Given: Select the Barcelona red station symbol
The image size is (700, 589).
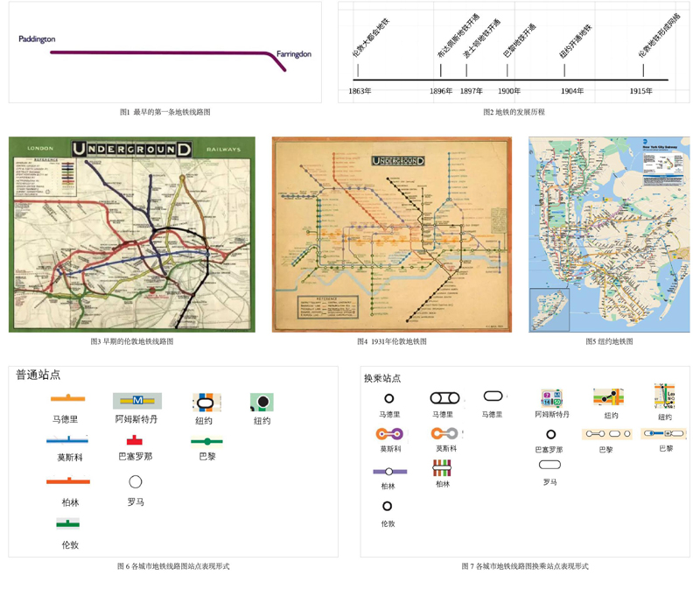Looking at the screenshot, I should [x=135, y=440].
